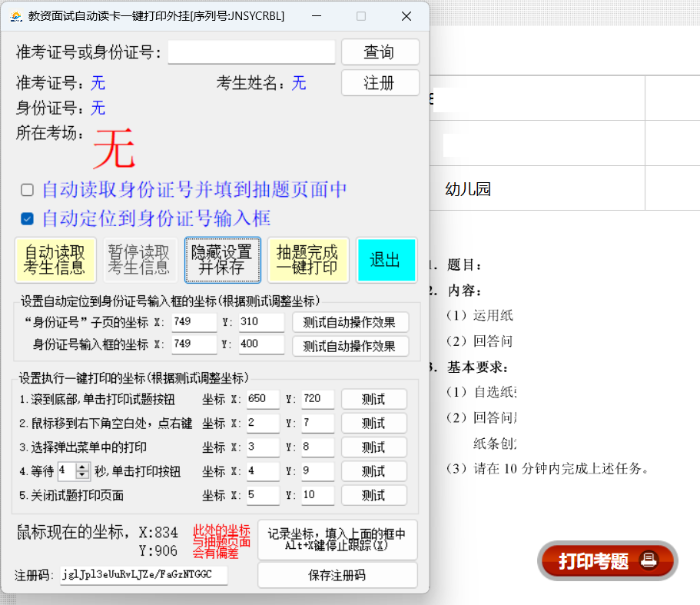This screenshot has height=605, width=700.
Task: Test 身份证号 sub-page coordinate automation
Action: (350, 321)
